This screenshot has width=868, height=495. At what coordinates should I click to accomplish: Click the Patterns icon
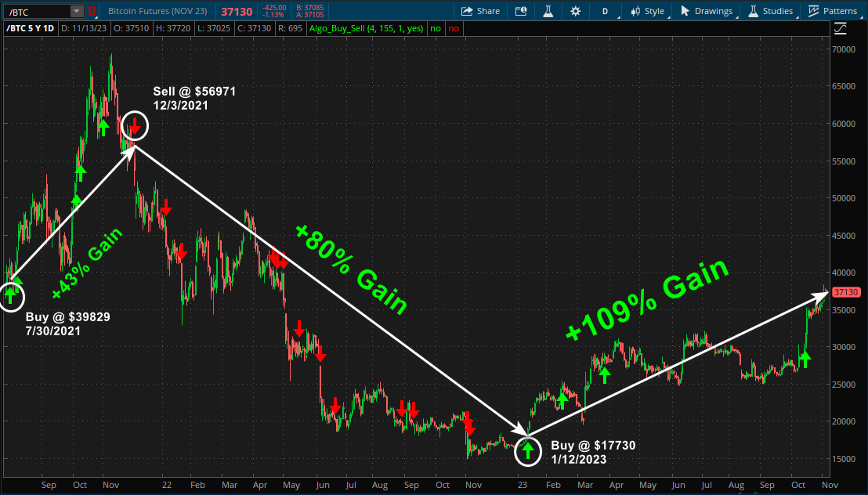tap(815, 11)
